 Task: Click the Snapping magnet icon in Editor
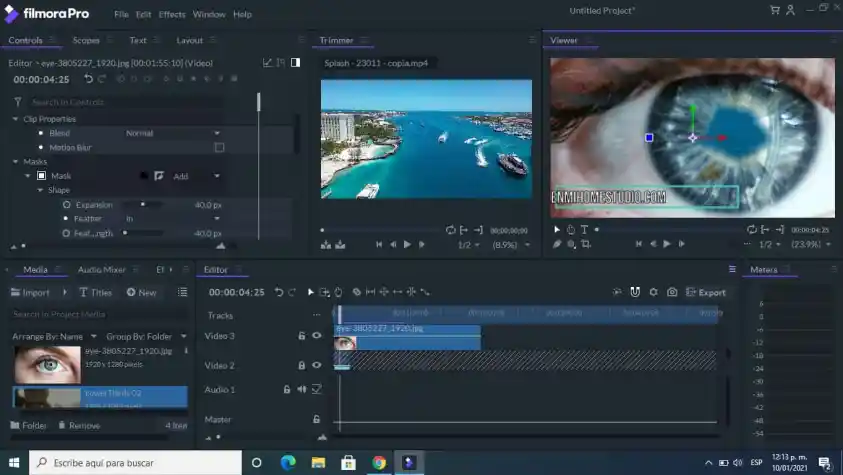(635, 292)
